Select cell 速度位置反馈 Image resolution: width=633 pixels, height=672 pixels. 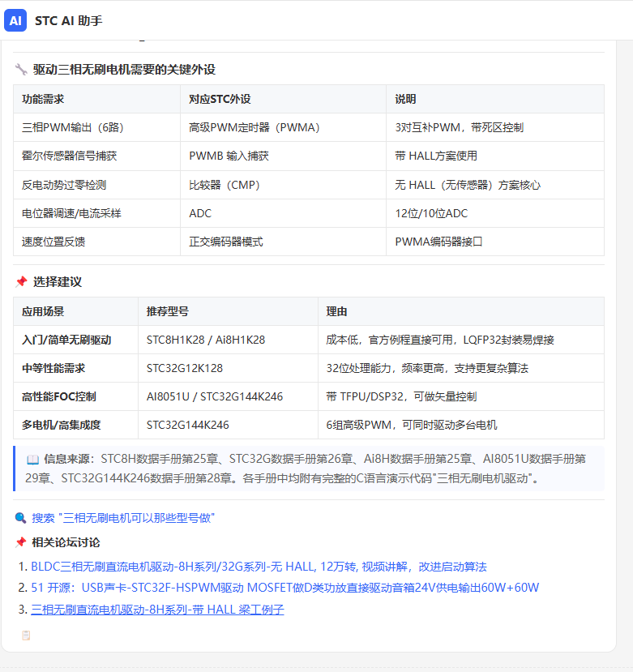(x=97, y=242)
